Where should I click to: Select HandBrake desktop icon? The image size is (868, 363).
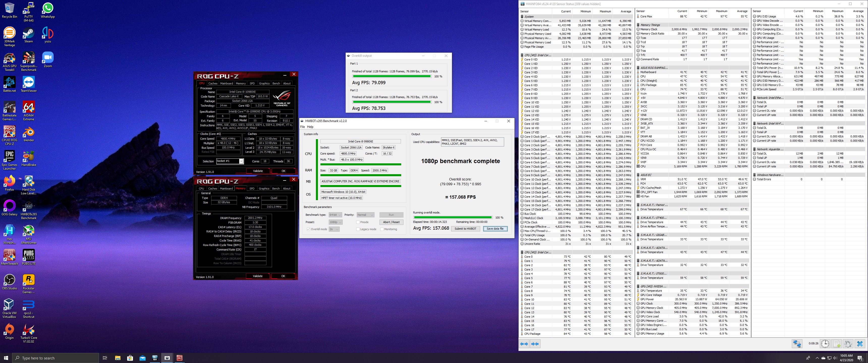point(29,159)
